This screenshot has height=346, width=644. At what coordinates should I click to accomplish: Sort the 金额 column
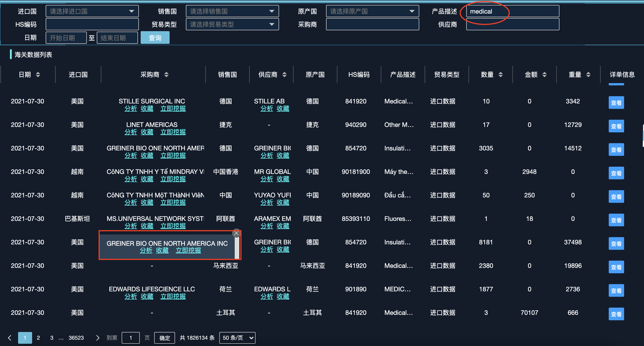tap(545, 74)
